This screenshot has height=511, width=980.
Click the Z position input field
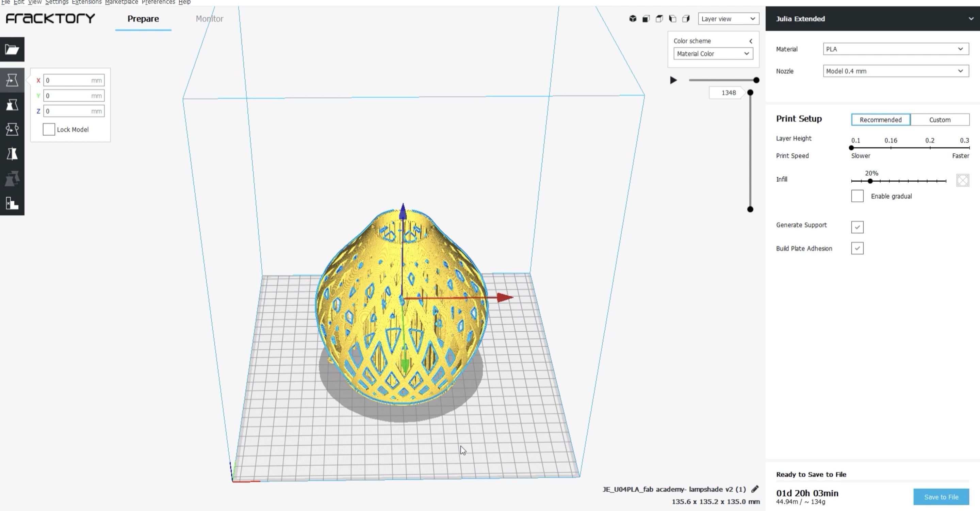[74, 111]
